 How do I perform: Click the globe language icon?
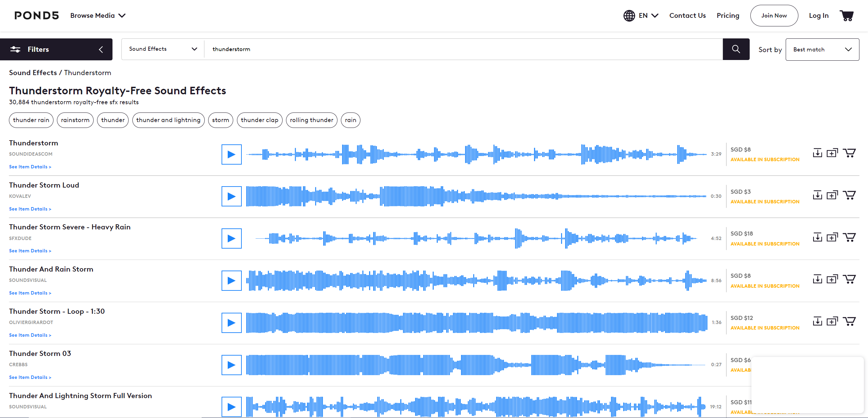(629, 15)
